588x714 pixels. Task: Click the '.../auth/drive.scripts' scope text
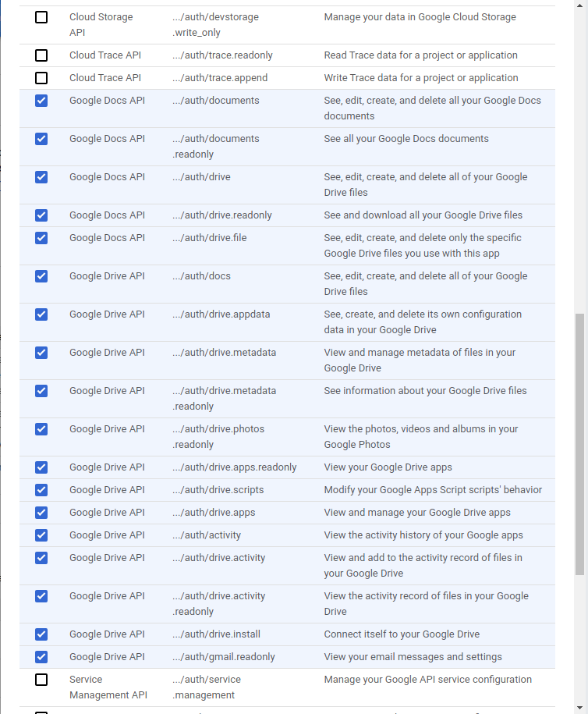[218, 490]
